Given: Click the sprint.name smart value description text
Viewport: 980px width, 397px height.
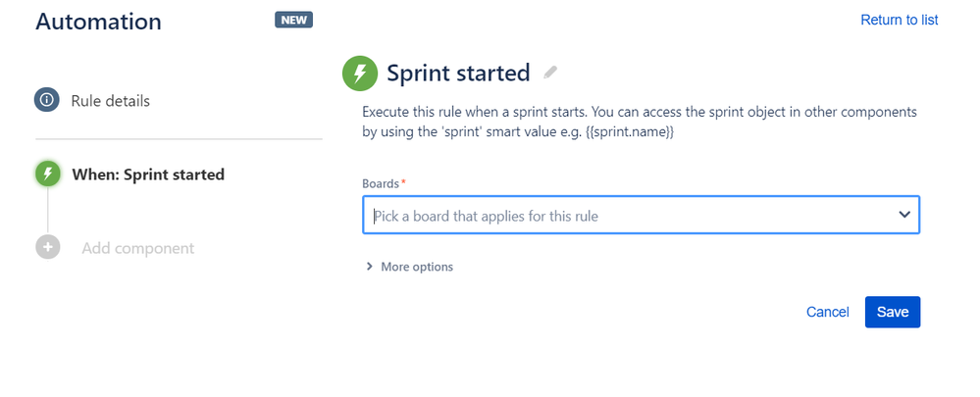Looking at the screenshot, I should 640,123.
